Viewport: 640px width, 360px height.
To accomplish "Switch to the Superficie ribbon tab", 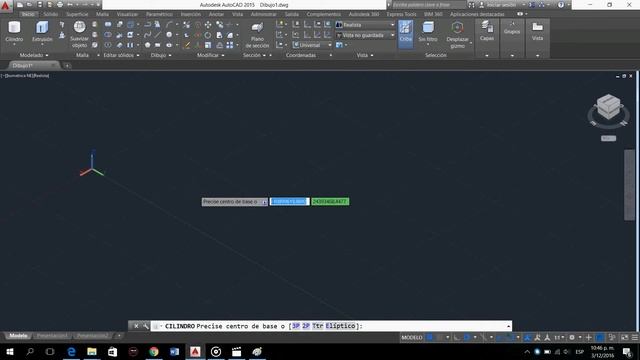I will 77,14.
